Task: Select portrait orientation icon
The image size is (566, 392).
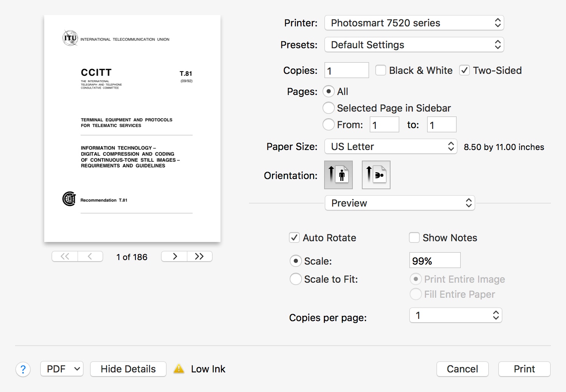Action: pyautogui.click(x=338, y=175)
